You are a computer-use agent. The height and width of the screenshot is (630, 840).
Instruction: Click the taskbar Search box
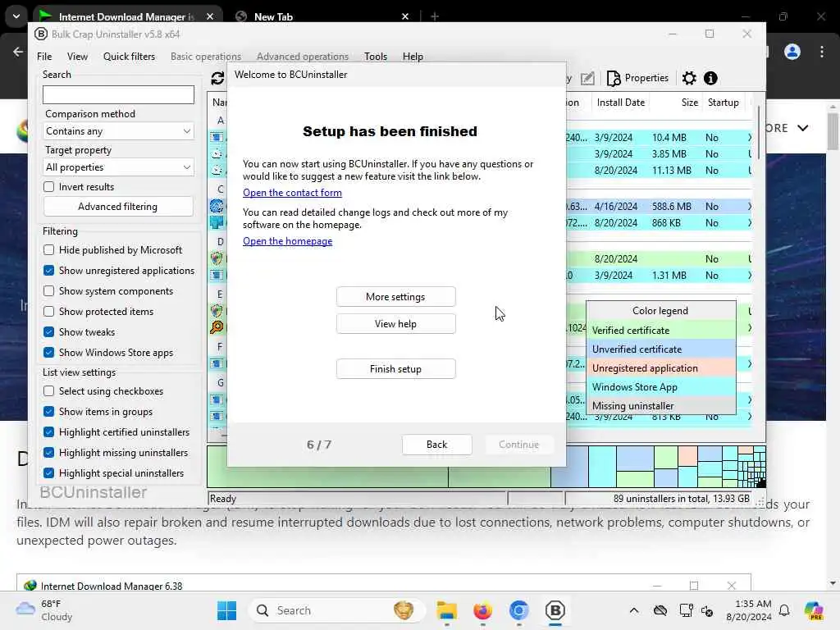coord(337,610)
